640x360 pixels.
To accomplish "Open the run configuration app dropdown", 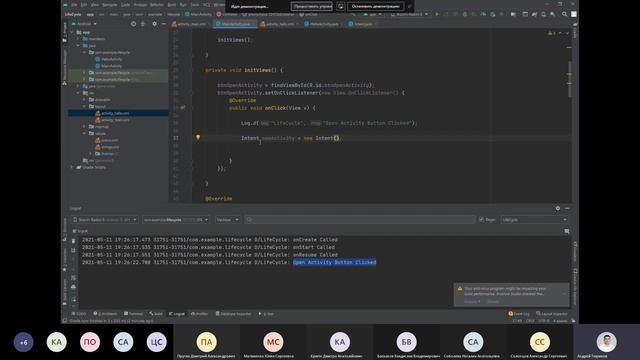I will point(373,14).
